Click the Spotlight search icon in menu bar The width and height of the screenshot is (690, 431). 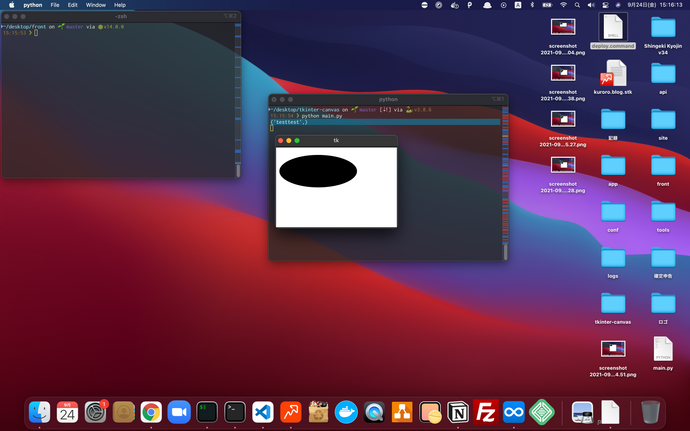[577, 5]
